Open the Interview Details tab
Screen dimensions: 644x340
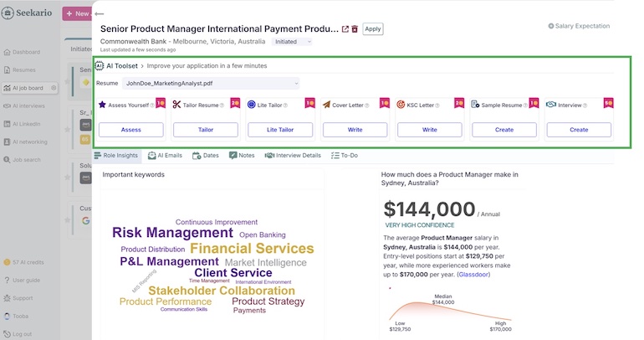tap(293, 155)
